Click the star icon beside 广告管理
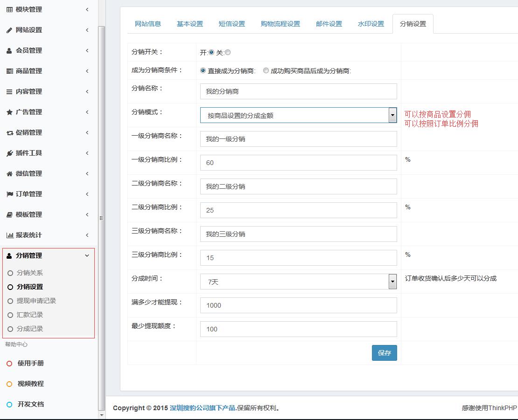 click(x=9, y=112)
